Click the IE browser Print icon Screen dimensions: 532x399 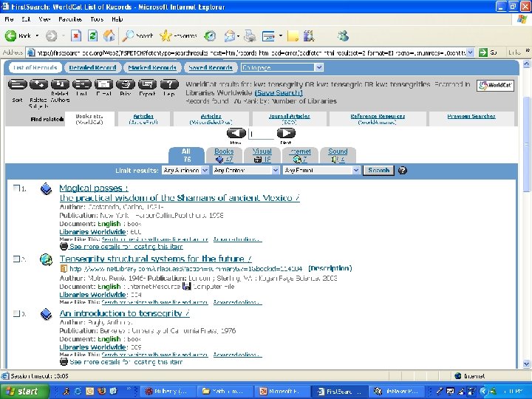250,35
